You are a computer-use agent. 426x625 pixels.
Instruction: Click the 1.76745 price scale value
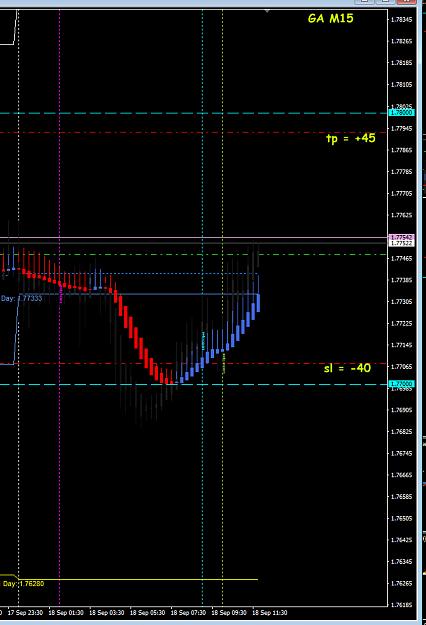(x=402, y=454)
